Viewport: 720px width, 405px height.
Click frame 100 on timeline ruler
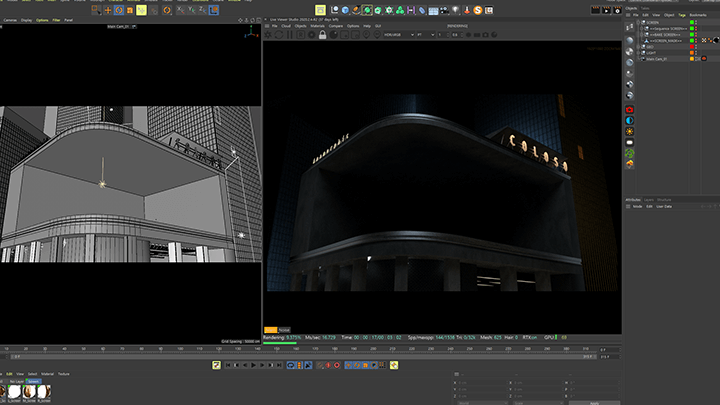(180, 349)
